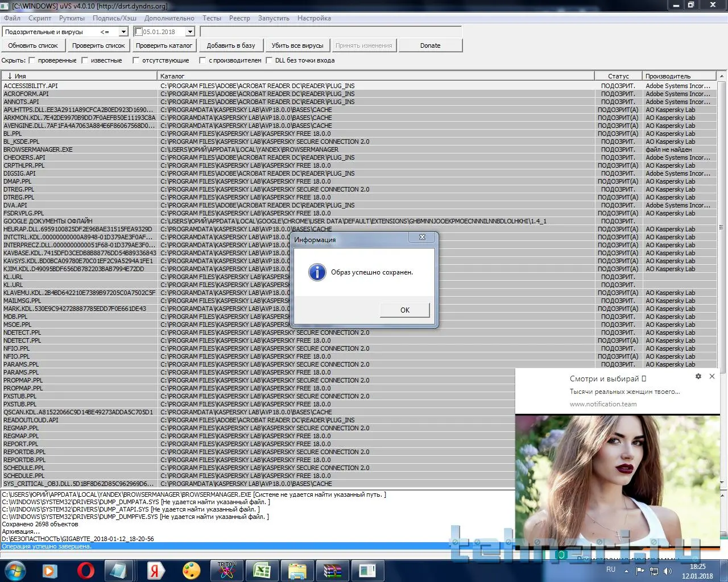Image resolution: width=728 pixels, height=582 pixels.
Task: Open WinRAR from the taskbar
Action: [332, 571]
